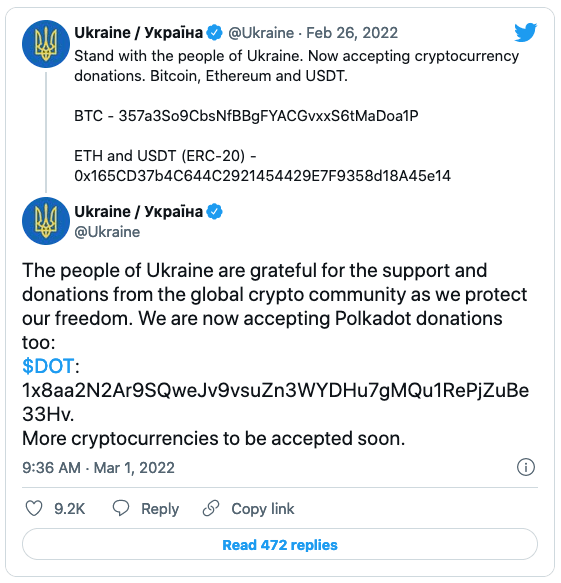Open the 9:36 AM · Mar 1, 2022 timestamp

[x=98, y=467]
